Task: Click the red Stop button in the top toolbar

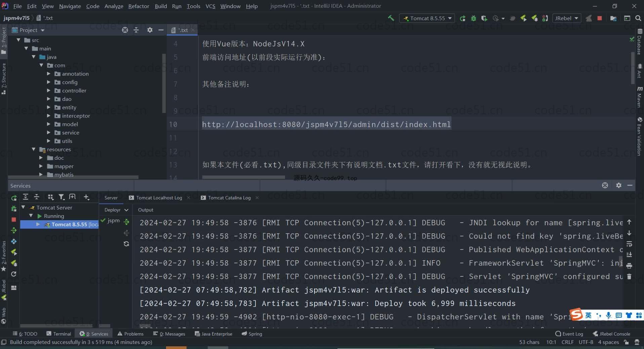Action: [600, 18]
